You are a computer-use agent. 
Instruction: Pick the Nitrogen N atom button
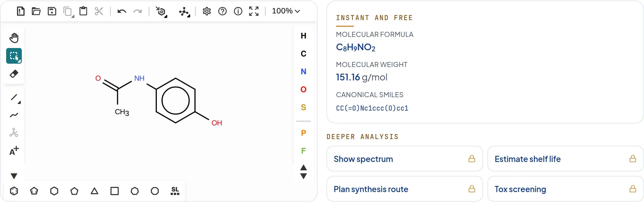coord(304,71)
